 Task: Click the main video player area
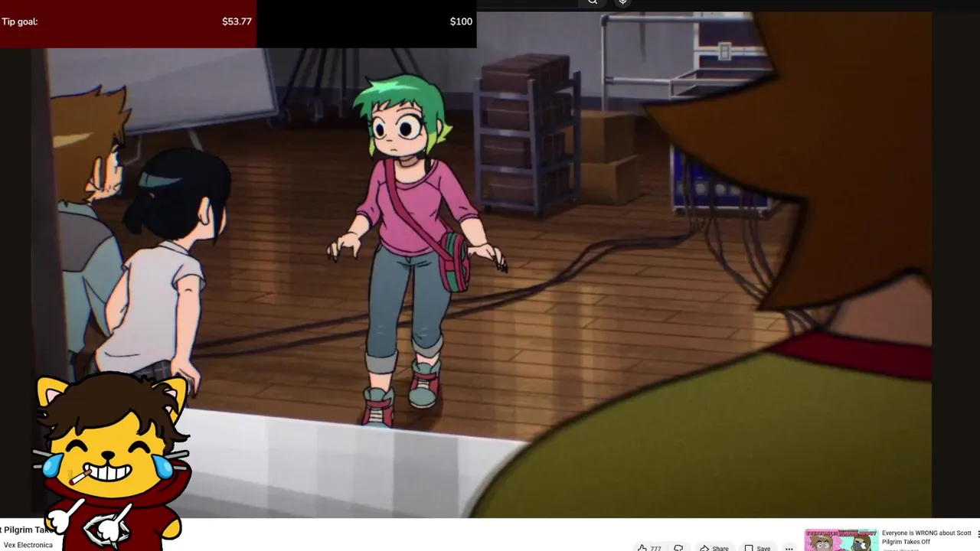481,265
